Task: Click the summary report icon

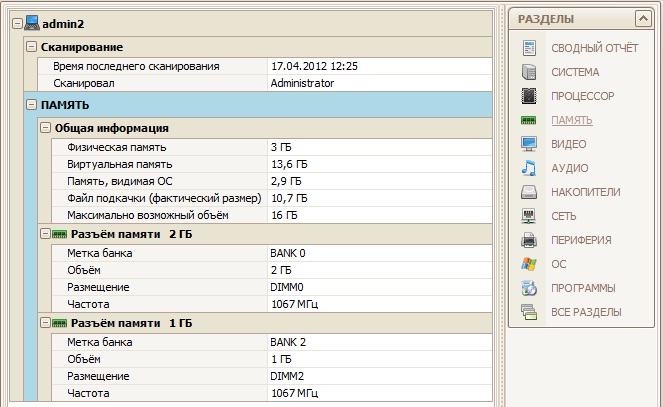Action: click(x=529, y=48)
